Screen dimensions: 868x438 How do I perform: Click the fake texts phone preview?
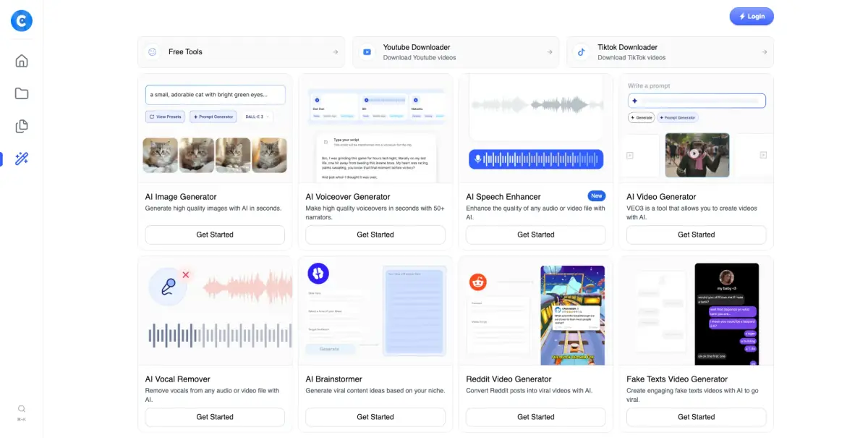(726, 313)
